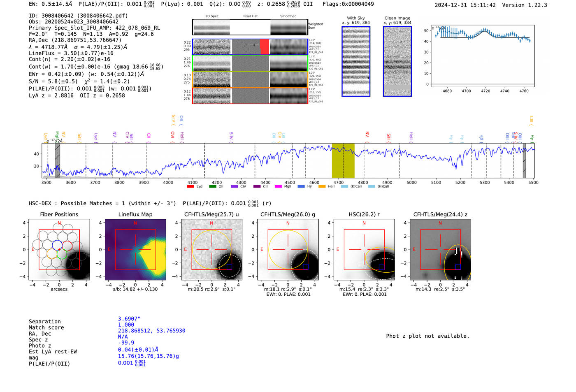Click the Est LyA rest-EW value
The image size is (576, 392).
138,350
